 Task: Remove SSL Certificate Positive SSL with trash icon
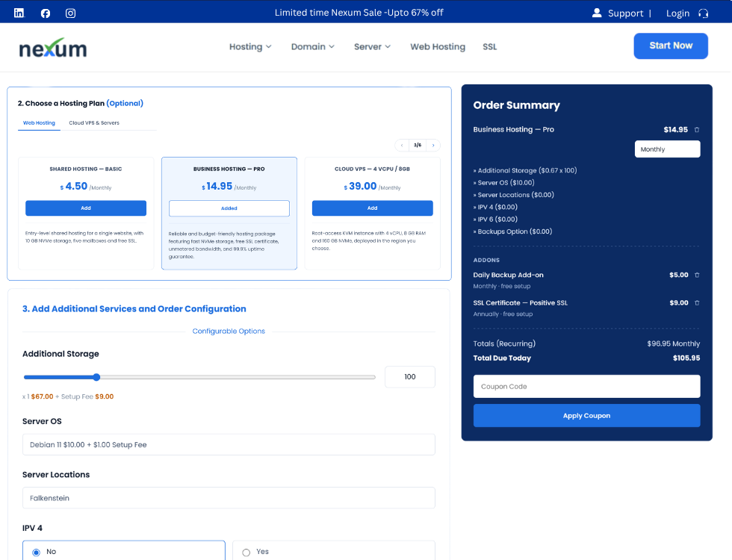coord(697,303)
